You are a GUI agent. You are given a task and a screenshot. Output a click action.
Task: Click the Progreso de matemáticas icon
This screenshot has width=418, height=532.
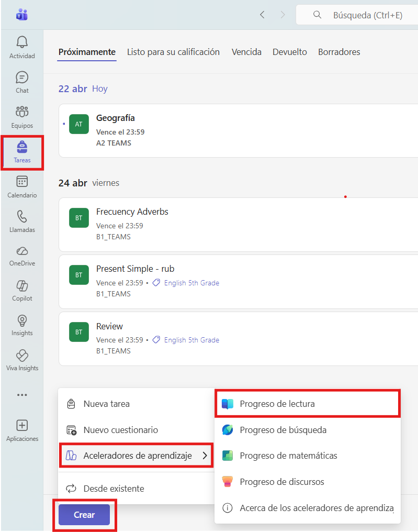click(x=228, y=456)
